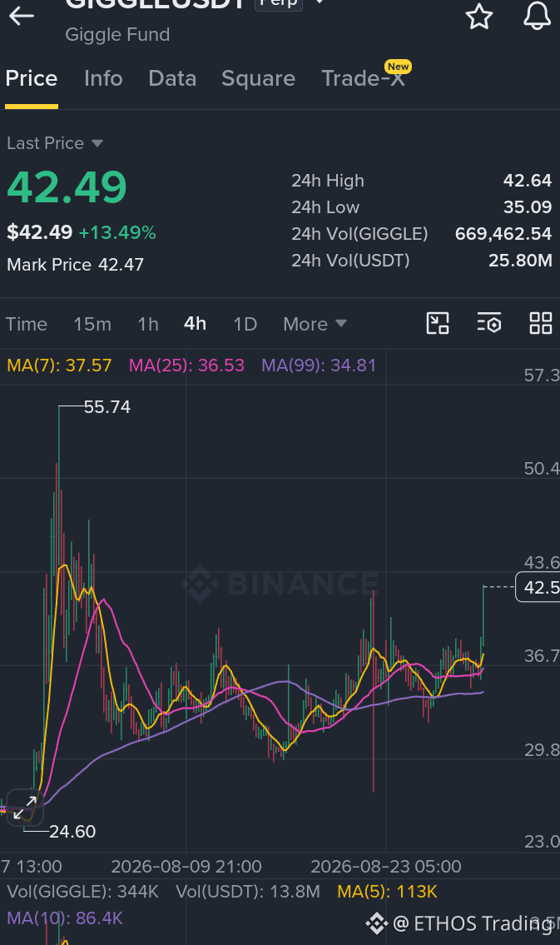Tap the volume MA(10): 86.4K label

coord(64,918)
